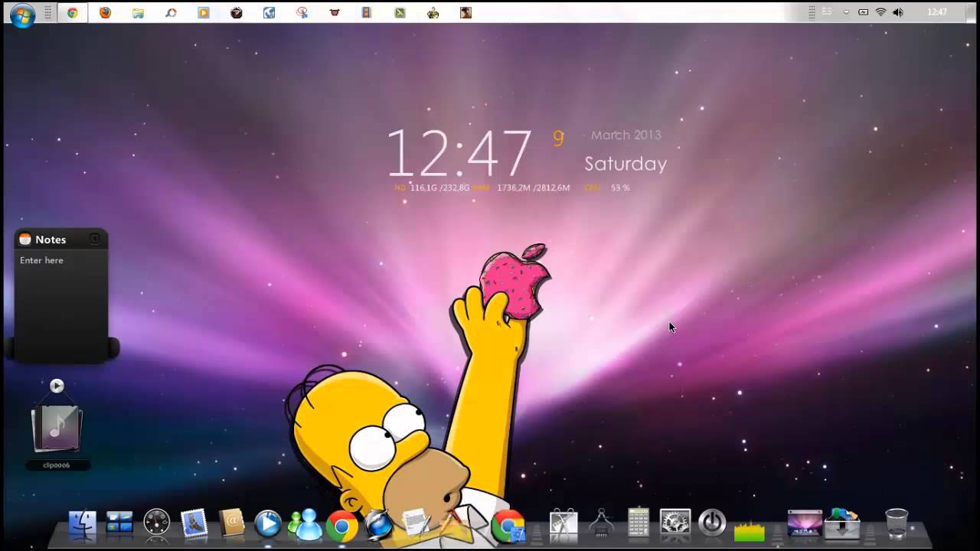Click inside the Notes 'Enter here' field
The image size is (980, 551).
pyautogui.click(x=60, y=306)
